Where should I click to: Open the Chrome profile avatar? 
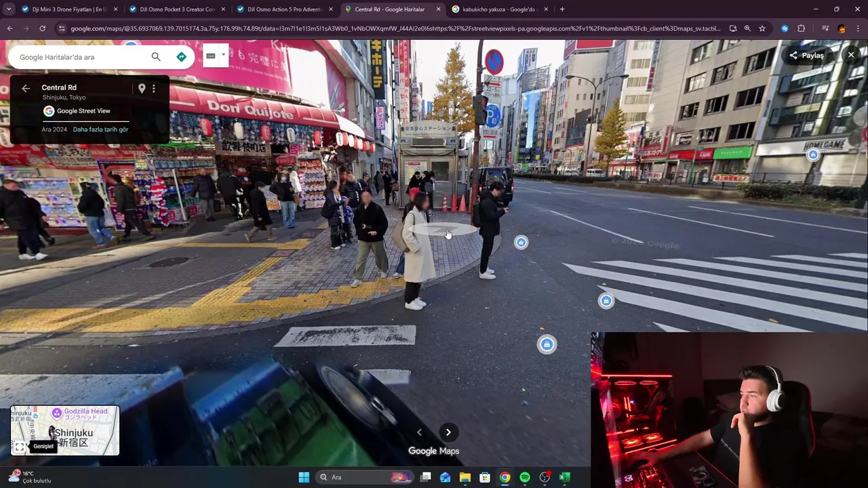coord(842,28)
